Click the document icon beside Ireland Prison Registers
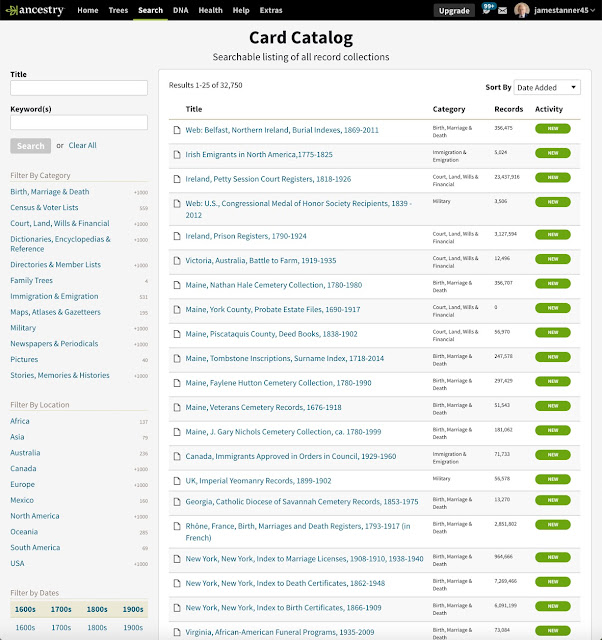Viewport: 602px width, 640px height. pyautogui.click(x=177, y=236)
